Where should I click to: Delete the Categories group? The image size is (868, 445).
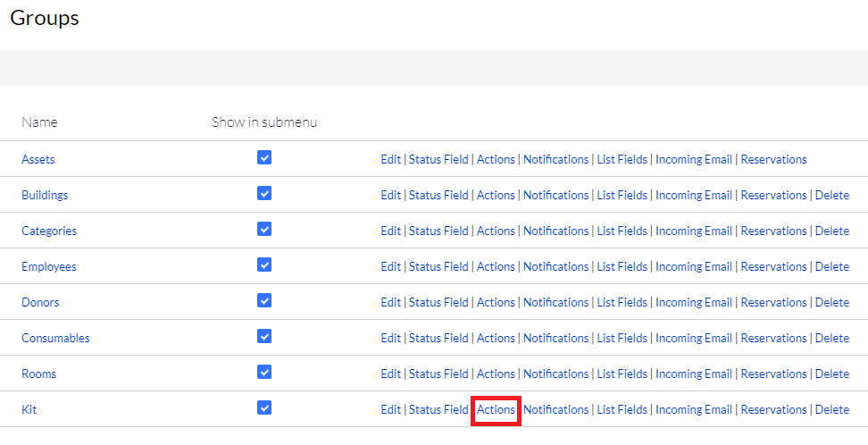831,231
